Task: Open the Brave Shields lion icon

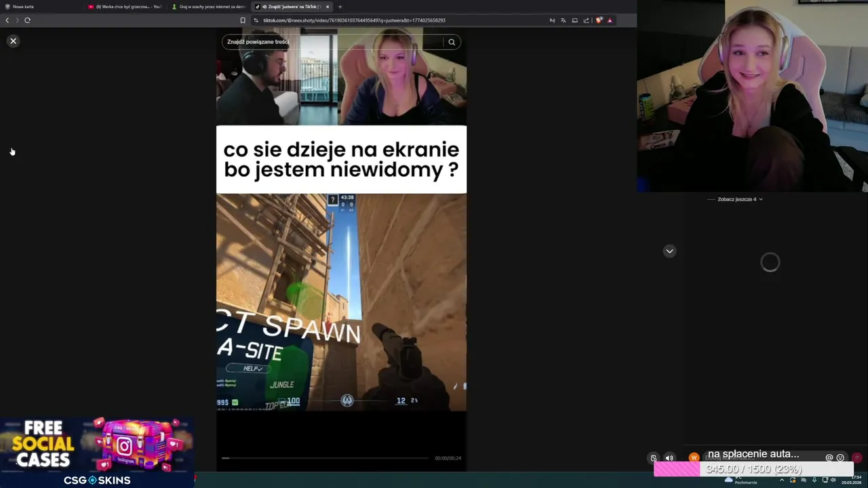Action: pos(599,20)
